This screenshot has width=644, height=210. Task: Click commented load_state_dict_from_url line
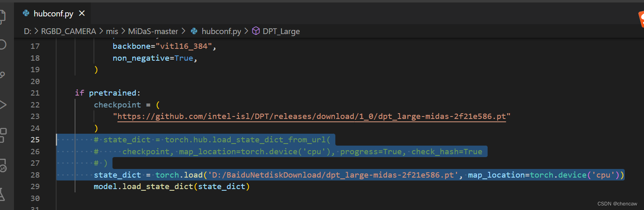[212, 140]
